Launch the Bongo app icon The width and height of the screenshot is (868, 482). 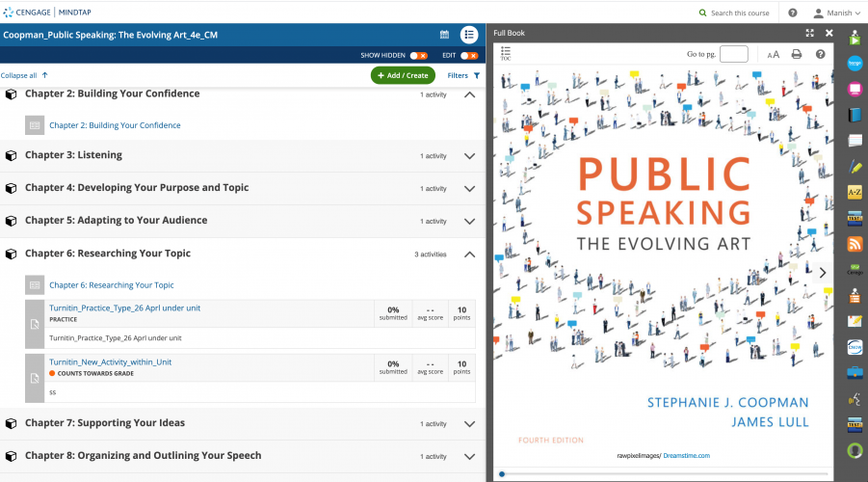pyautogui.click(x=855, y=64)
